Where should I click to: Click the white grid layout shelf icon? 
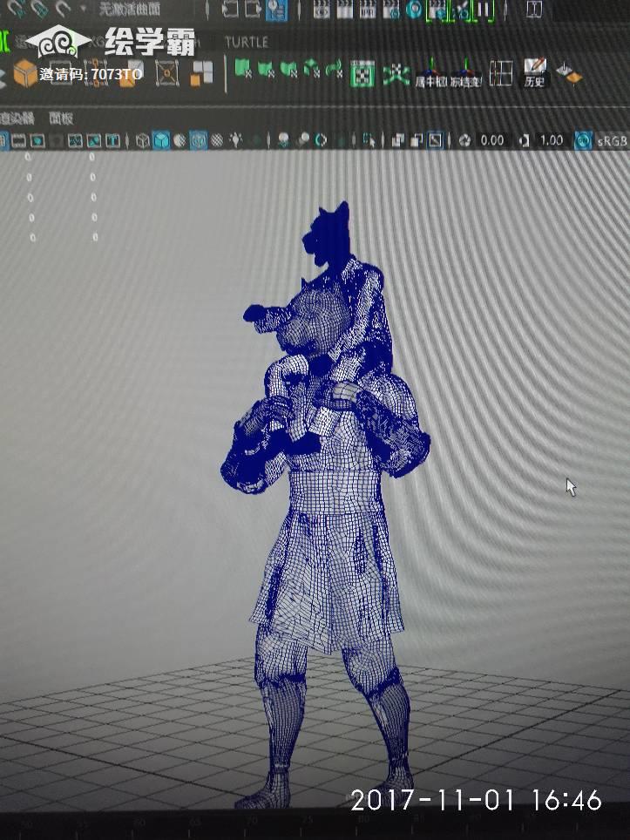[x=501, y=73]
